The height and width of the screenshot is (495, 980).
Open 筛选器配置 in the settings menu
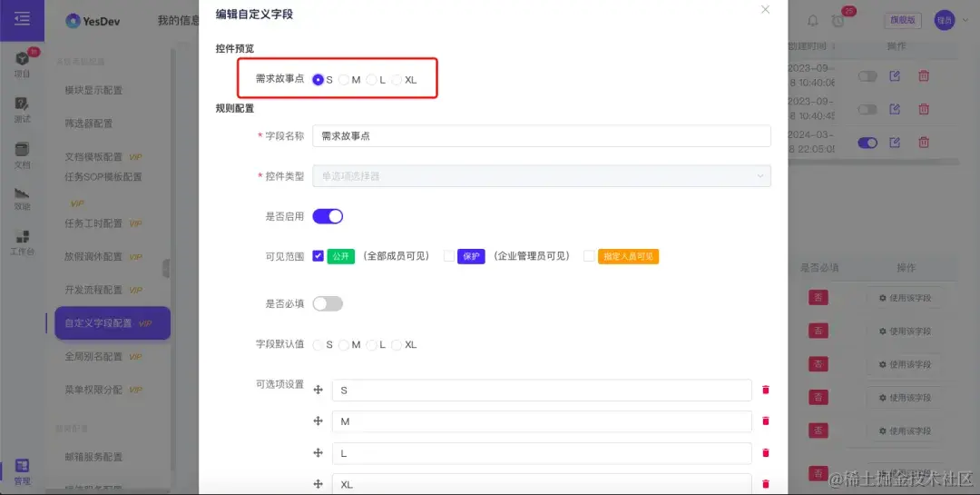tap(89, 124)
